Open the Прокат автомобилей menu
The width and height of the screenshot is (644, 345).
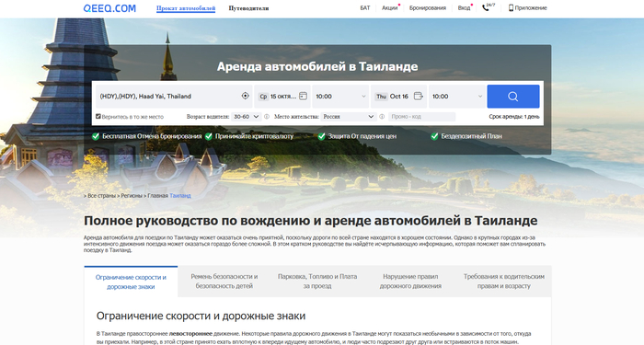186,8
